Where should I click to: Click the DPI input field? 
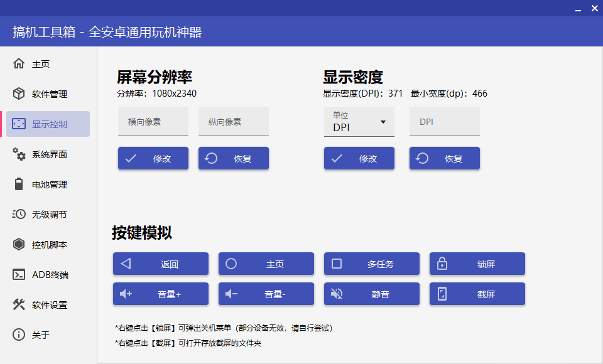click(444, 121)
